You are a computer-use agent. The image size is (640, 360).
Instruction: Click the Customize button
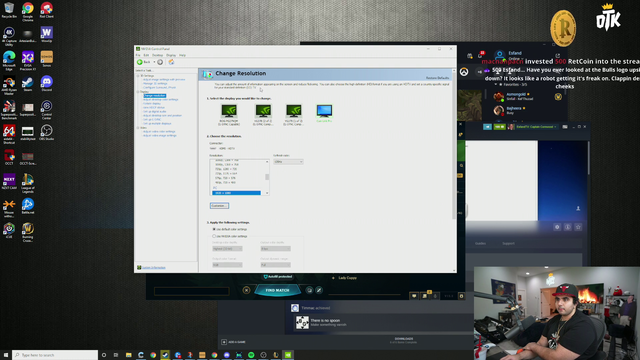pyautogui.click(x=219, y=206)
